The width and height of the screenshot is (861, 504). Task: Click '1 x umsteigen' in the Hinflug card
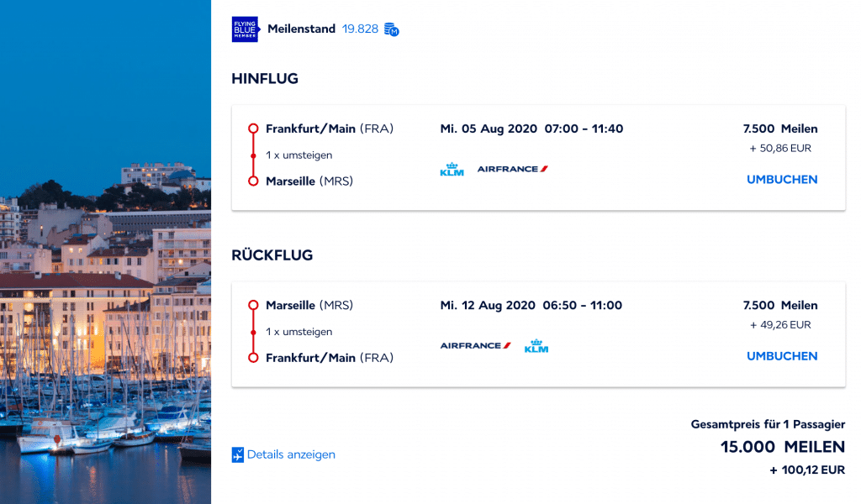point(299,155)
